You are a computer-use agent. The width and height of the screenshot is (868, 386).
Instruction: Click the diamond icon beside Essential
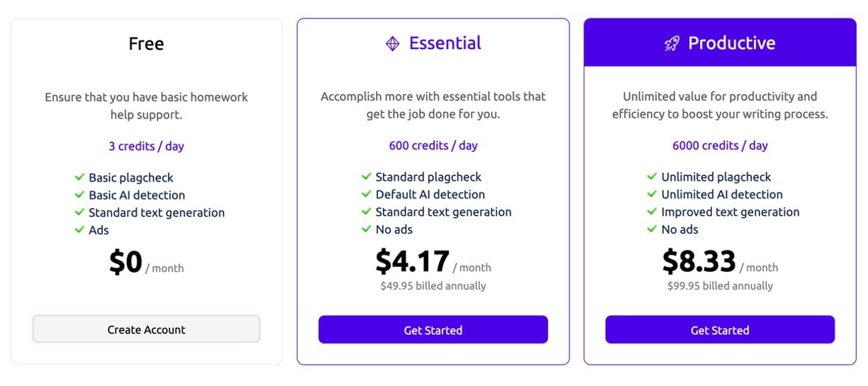point(392,44)
